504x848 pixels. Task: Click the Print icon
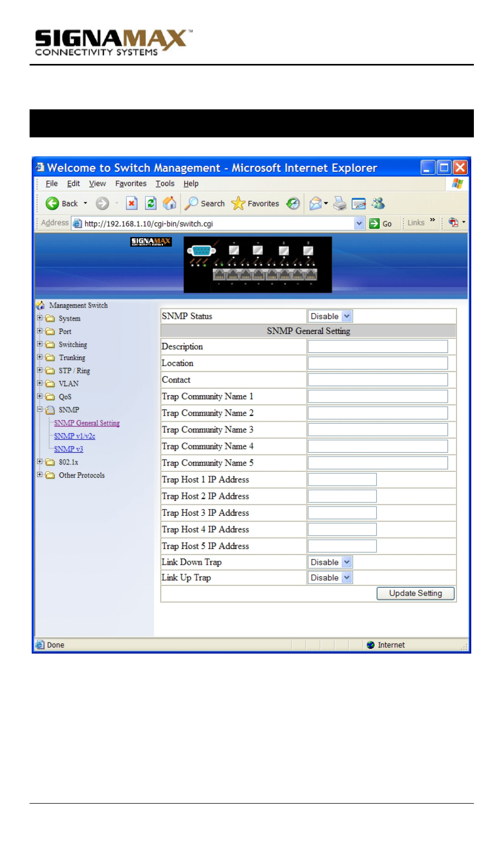(340, 203)
